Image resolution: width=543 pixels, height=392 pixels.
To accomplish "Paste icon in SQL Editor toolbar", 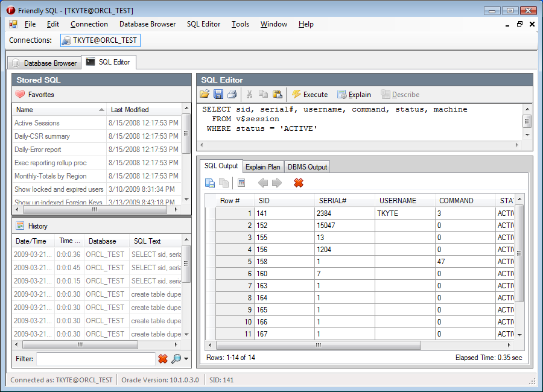I will tap(277, 94).
